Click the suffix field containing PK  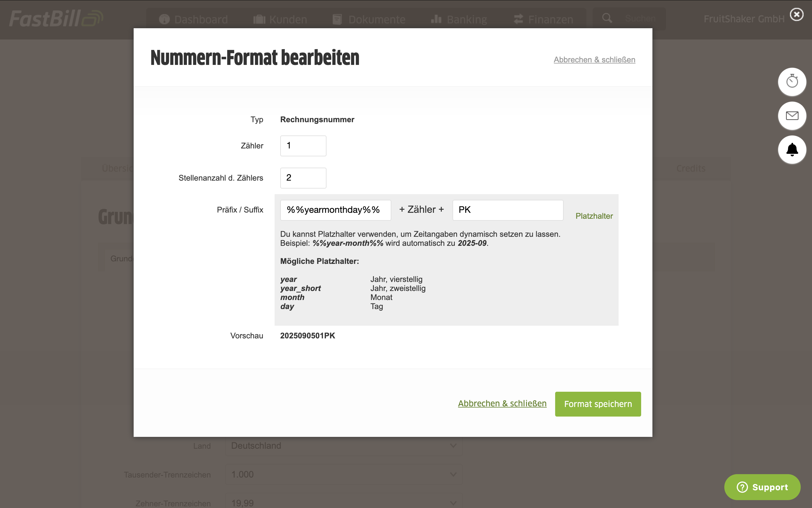pyautogui.click(x=508, y=210)
